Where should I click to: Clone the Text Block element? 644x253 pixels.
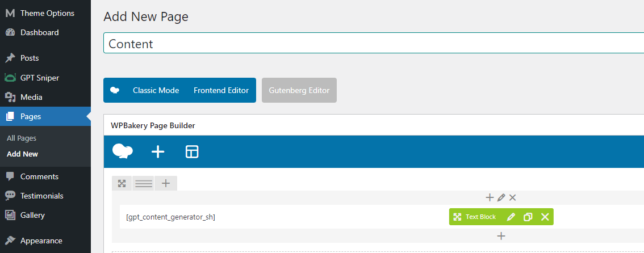click(528, 217)
